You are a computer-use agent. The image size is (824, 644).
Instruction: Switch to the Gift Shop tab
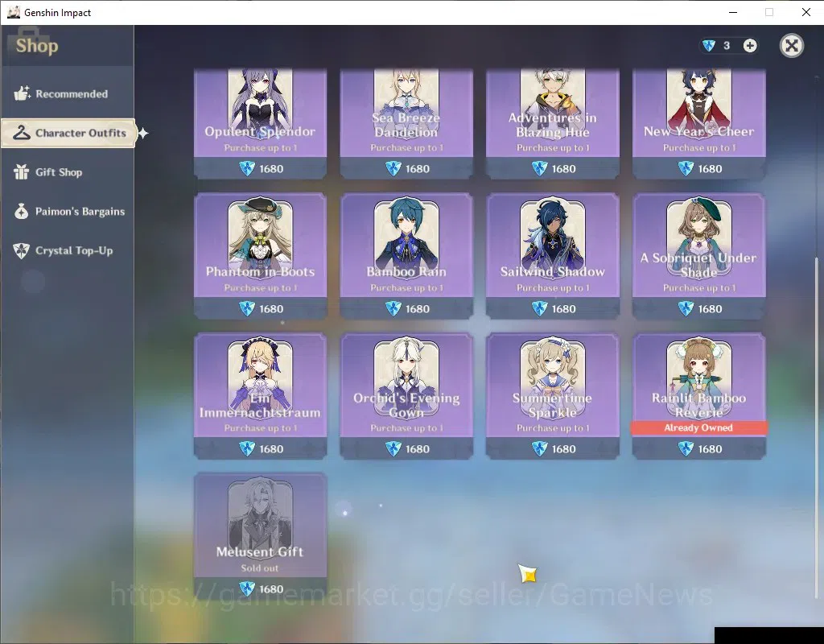point(68,172)
